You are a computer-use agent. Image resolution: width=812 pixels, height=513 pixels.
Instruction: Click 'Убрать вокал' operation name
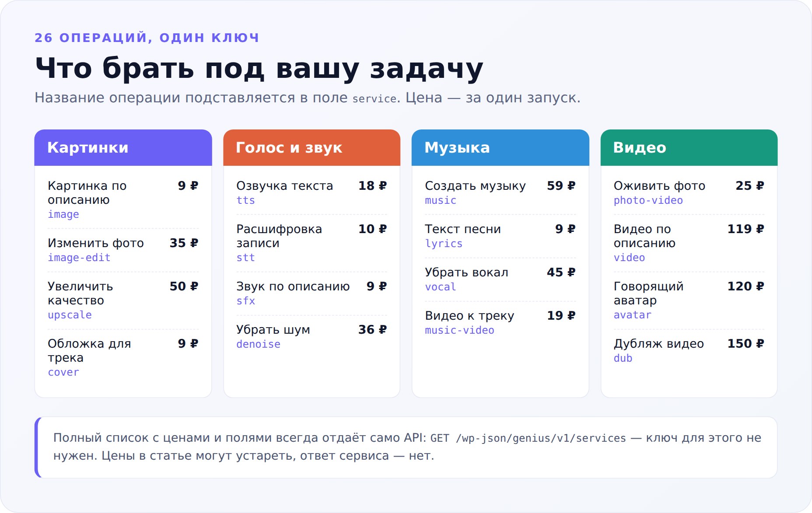[466, 272]
